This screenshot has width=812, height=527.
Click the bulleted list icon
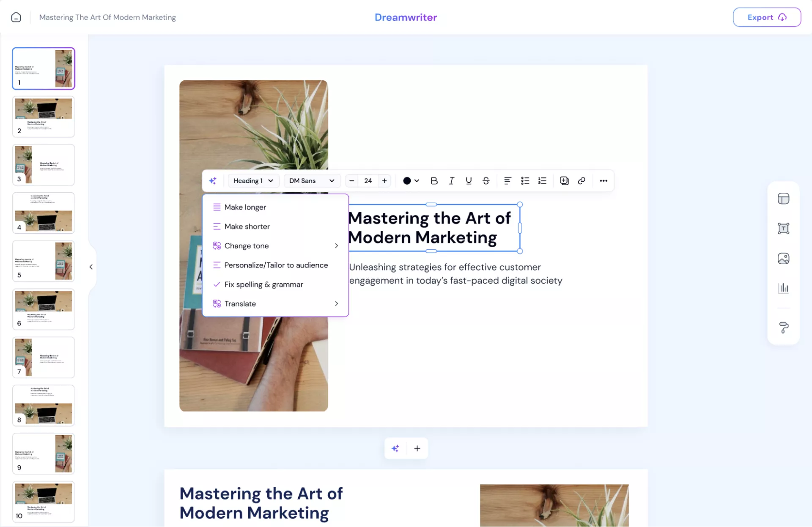(x=525, y=181)
